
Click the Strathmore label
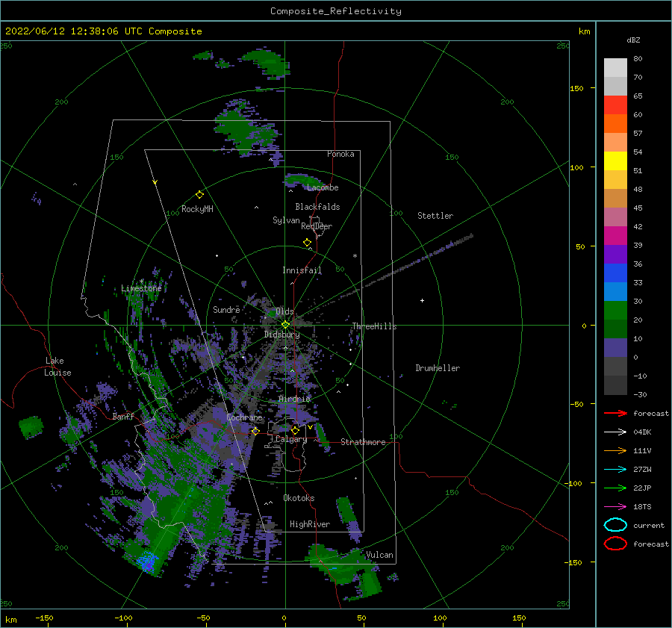point(363,442)
